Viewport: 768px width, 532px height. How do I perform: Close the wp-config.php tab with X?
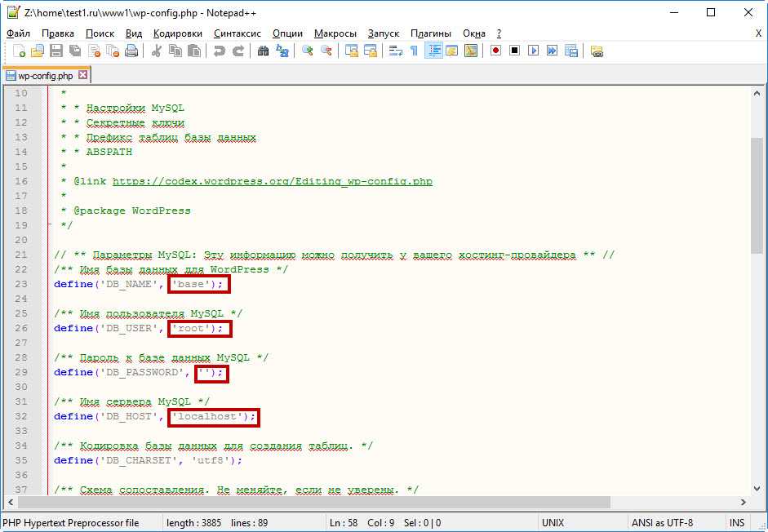tap(82, 75)
